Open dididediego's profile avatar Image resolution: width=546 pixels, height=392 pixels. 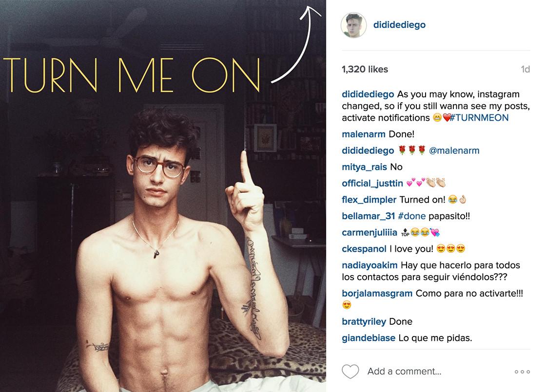353,25
